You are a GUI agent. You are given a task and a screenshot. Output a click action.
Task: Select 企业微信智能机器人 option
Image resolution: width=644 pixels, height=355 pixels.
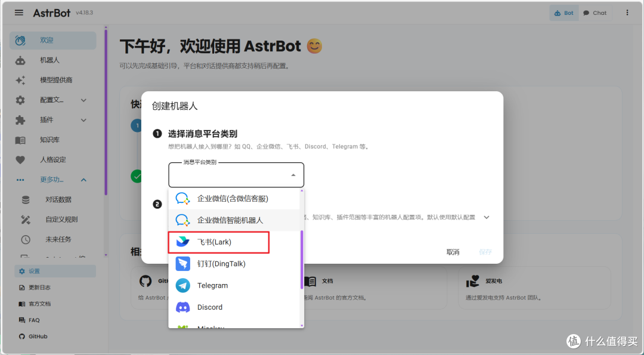(234, 220)
